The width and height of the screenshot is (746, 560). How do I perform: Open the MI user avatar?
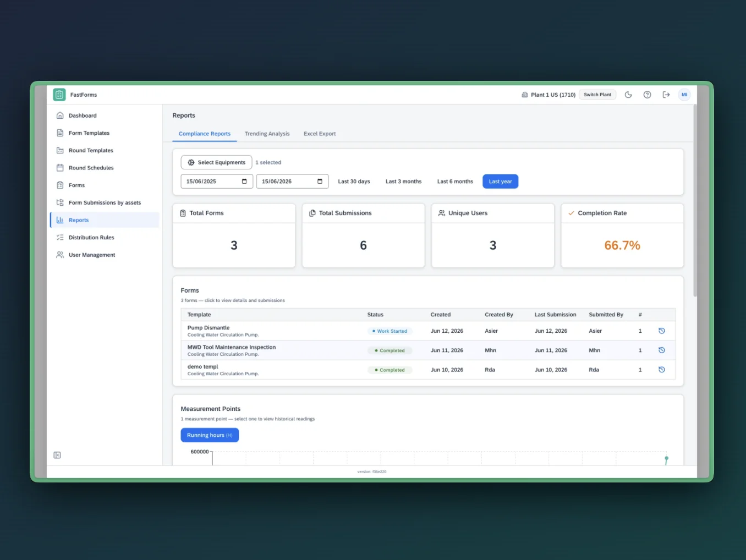tap(684, 95)
